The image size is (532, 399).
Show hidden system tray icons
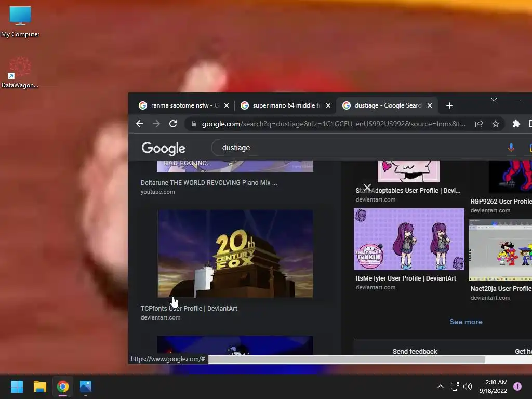pos(441,387)
